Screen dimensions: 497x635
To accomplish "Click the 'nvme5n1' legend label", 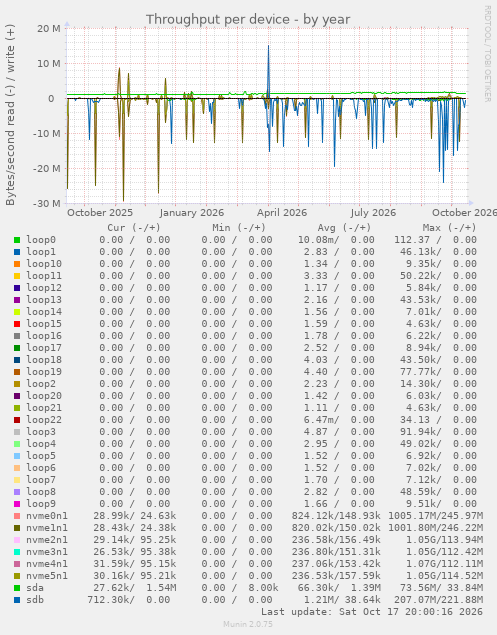I will coord(47,576).
